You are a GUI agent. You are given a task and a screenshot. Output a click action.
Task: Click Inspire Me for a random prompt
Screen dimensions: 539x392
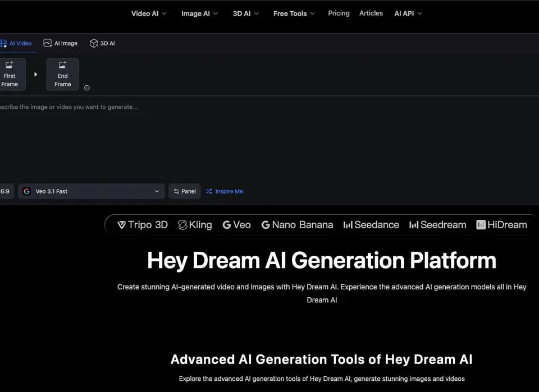(x=225, y=191)
